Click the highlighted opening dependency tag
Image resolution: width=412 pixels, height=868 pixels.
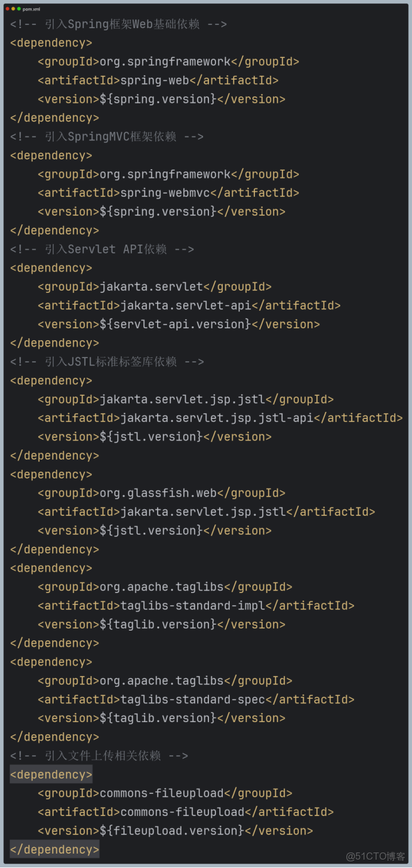tap(51, 775)
